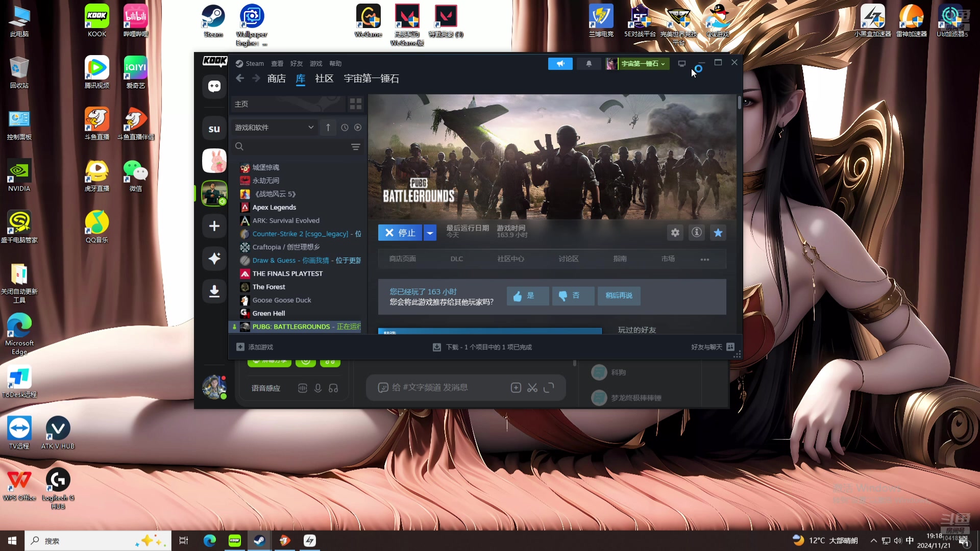The height and width of the screenshot is (551, 980).
Task: Click the 停止 stop game button
Action: (x=400, y=233)
